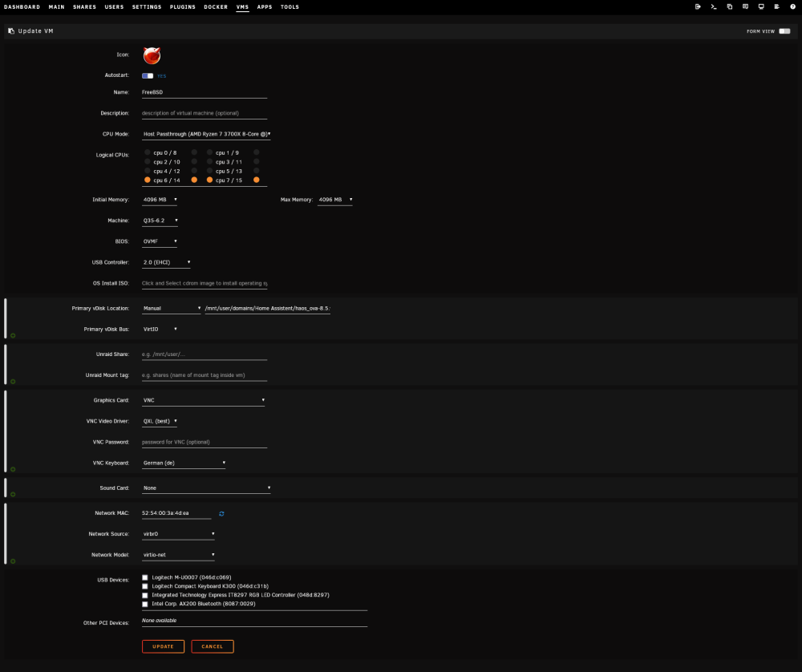
Task: Regenerate the Network MAC address
Action: click(221, 513)
